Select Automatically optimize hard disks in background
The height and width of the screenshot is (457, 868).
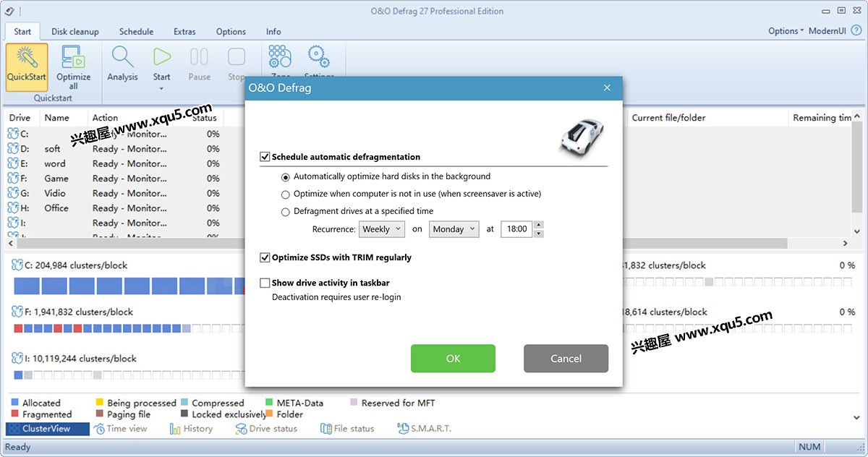tap(286, 176)
